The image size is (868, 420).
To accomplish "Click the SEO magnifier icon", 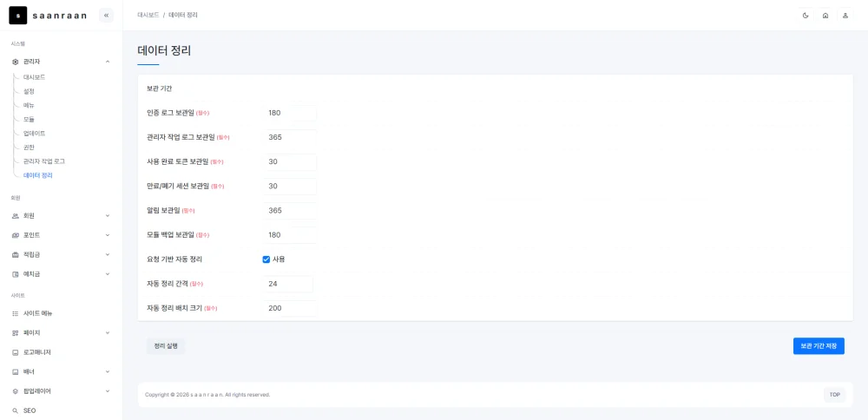I will pos(16,410).
